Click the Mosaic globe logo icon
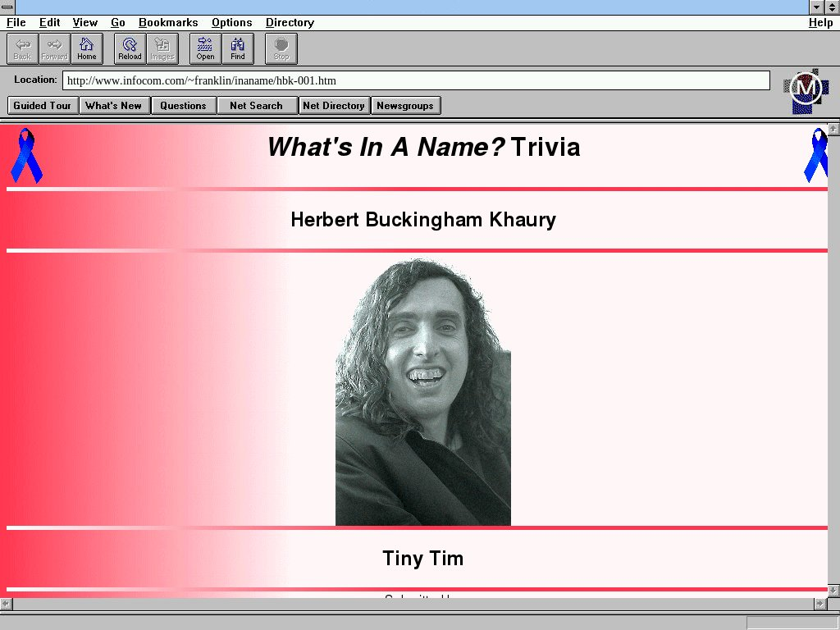This screenshot has height=630, width=840. click(x=806, y=90)
